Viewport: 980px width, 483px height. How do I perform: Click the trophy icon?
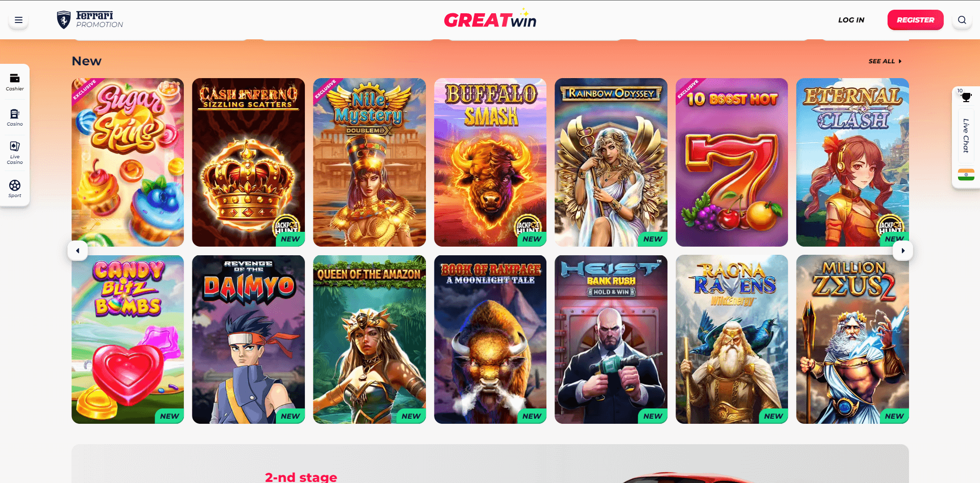coord(966,97)
